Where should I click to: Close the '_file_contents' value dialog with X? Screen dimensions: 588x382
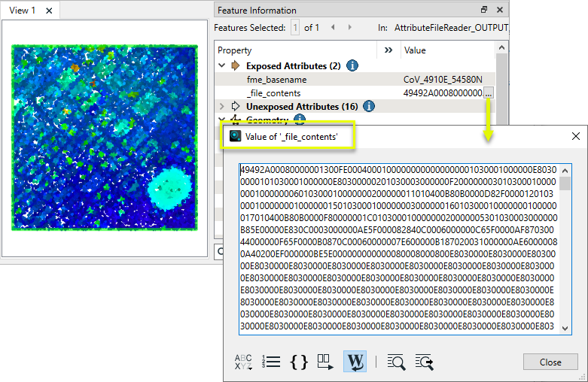pyautogui.click(x=575, y=136)
